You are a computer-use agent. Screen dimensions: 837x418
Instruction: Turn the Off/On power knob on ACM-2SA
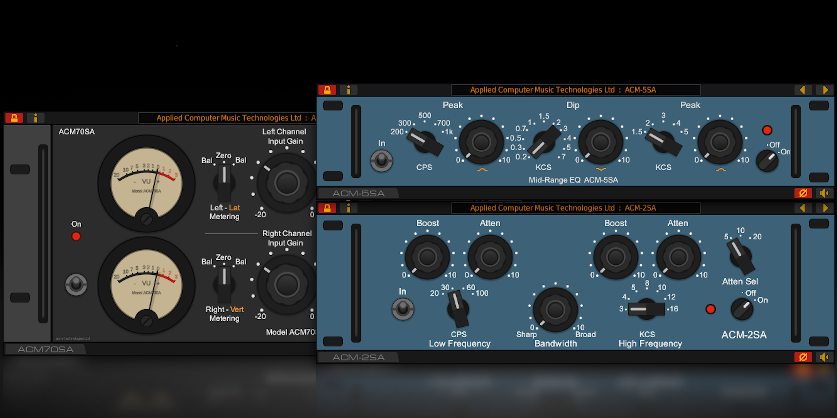(x=741, y=309)
